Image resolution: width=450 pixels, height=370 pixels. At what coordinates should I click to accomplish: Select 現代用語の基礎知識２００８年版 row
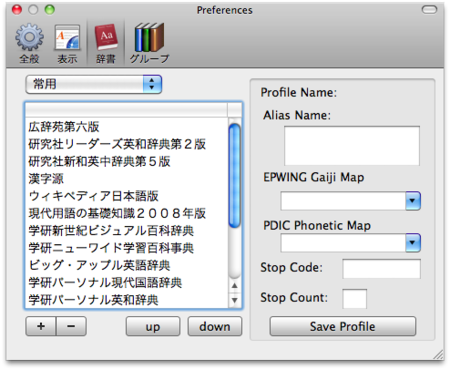click(127, 213)
